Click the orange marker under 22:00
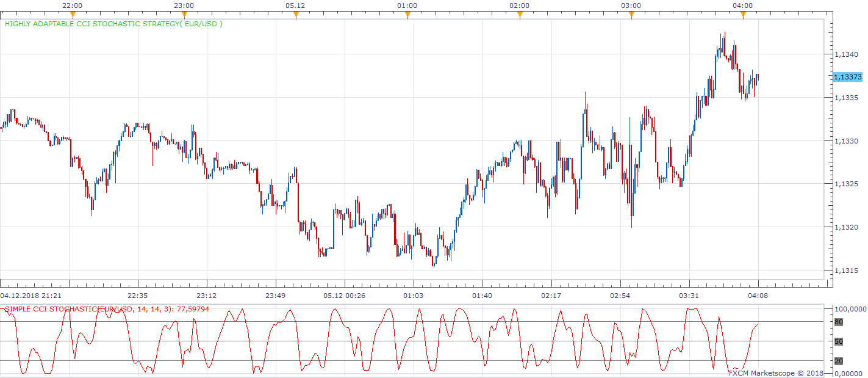This screenshot has width=868, height=378. click(x=73, y=15)
